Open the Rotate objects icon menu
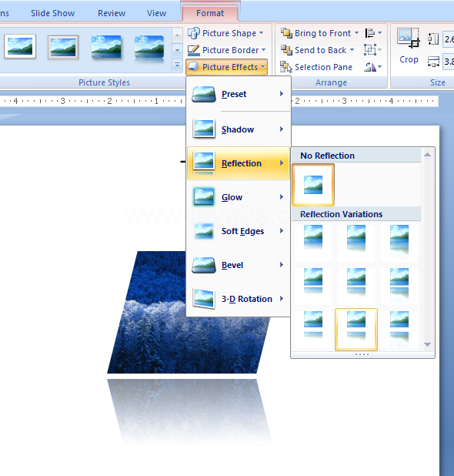Screen dimensions: 454x476 tap(372, 67)
